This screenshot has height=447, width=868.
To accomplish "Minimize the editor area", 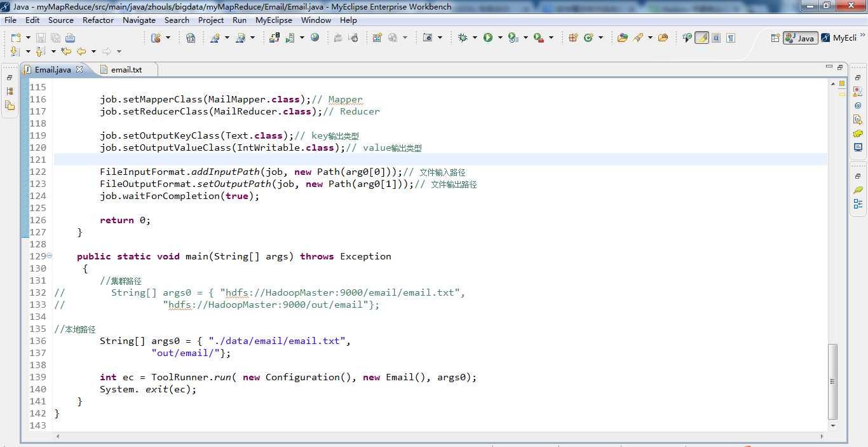I will (829, 67).
